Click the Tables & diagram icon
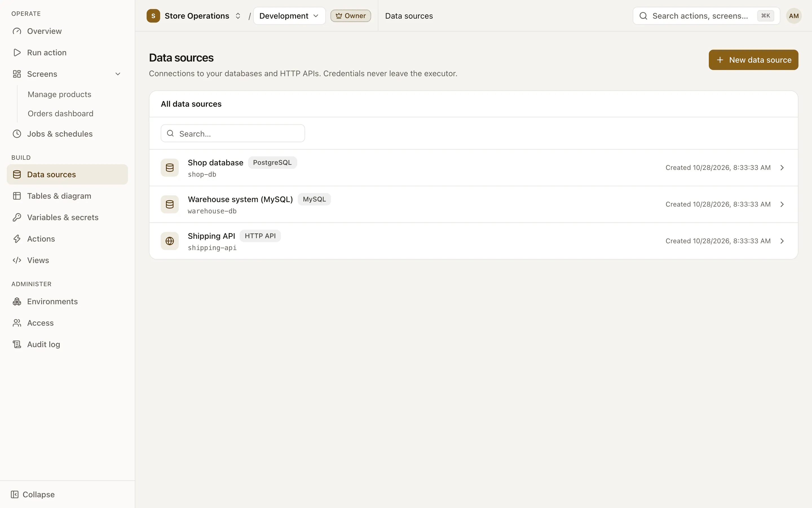This screenshot has height=508, width=812. click(x=17, y=196)
